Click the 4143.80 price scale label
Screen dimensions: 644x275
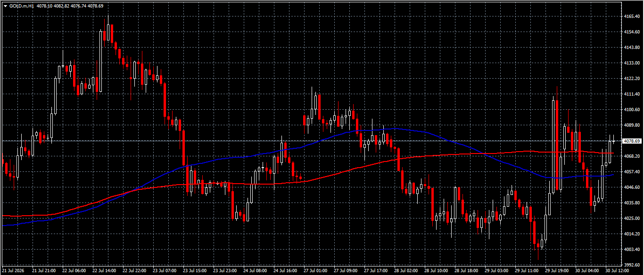pyautogui.click(x=631, y=48)
